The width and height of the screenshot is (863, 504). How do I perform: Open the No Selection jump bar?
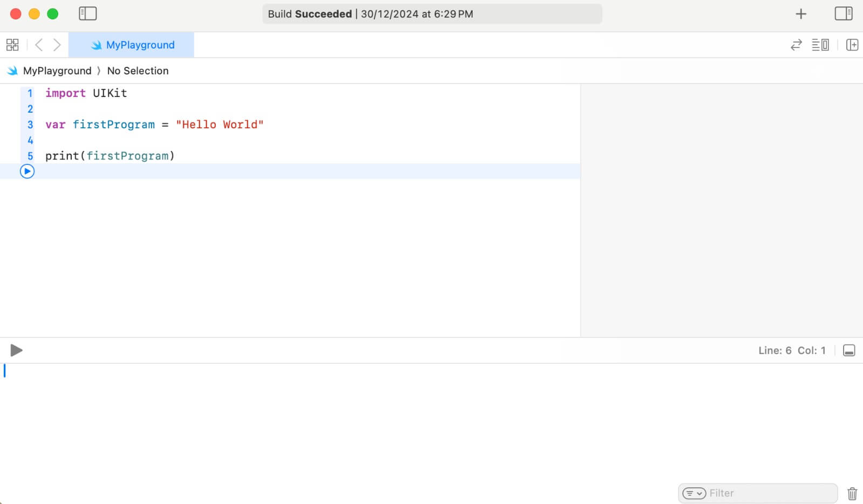[x=138, y=71]
